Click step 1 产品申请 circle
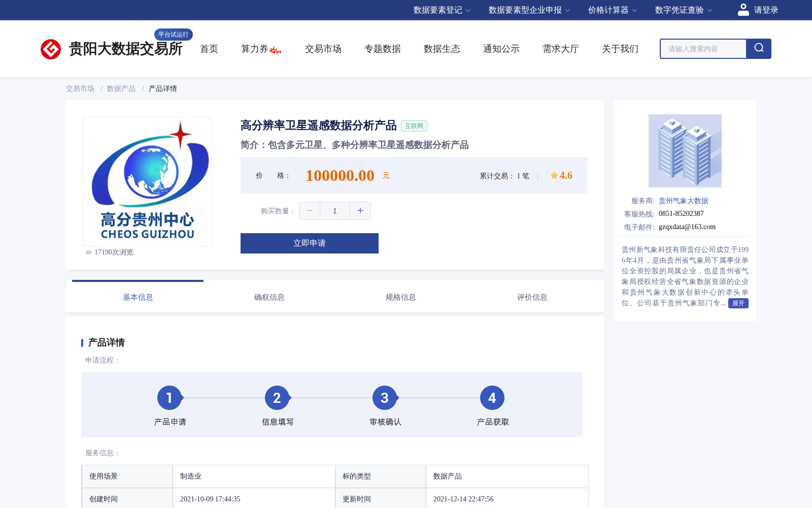The width and height of the screenshot is (812, 508). pyautogui.click(x=170, y=398)
